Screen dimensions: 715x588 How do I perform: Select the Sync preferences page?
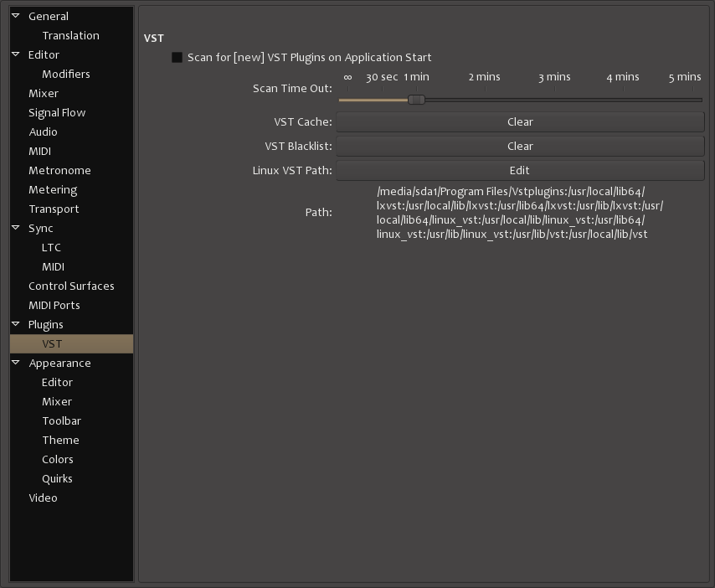click(x=40, y=228)
